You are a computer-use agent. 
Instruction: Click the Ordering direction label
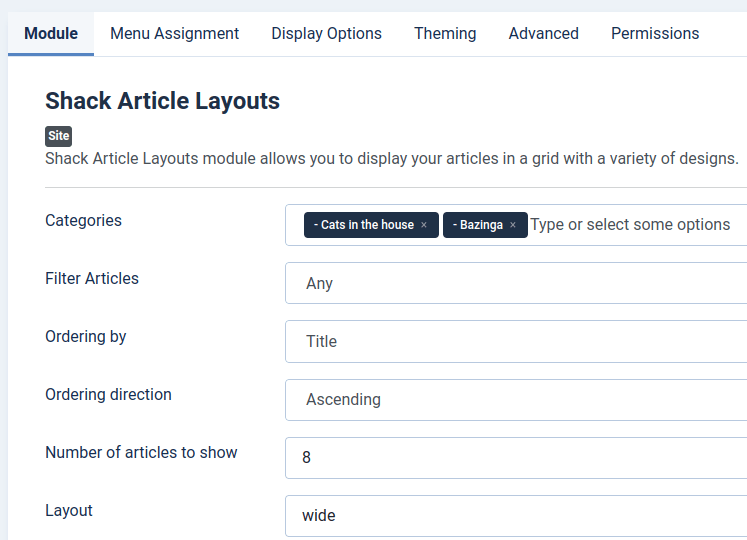[x=108, y=395]
